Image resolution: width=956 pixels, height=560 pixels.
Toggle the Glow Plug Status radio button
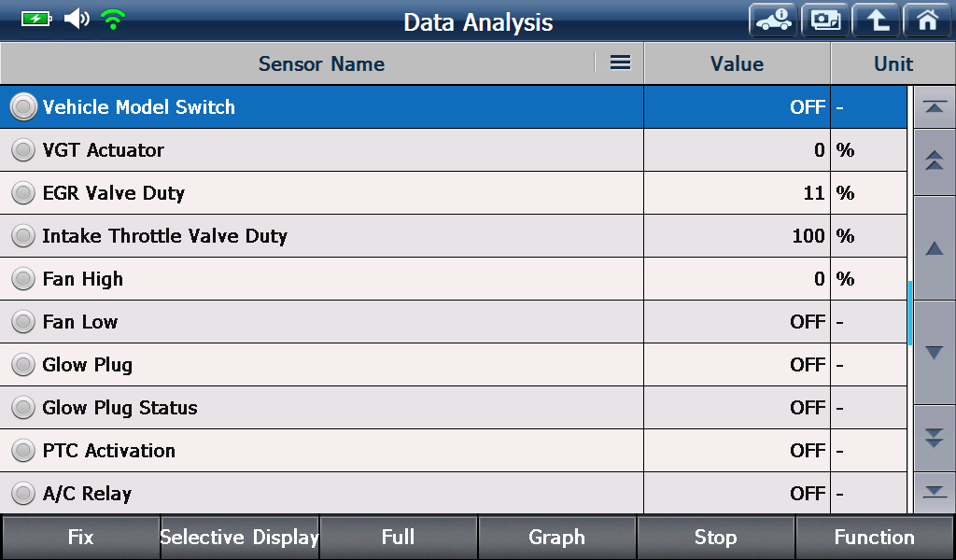(x=23, y=408)
